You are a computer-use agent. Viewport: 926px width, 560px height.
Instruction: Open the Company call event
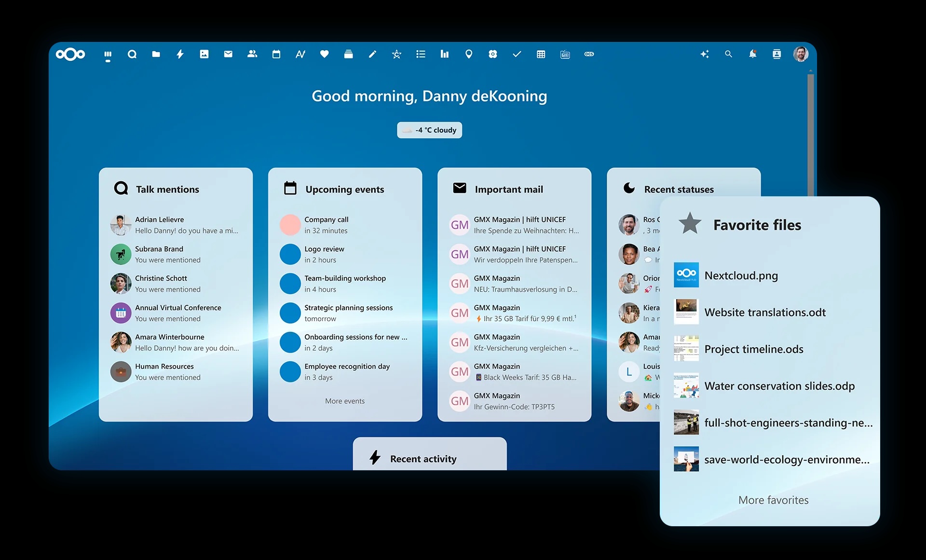[345, 225]
